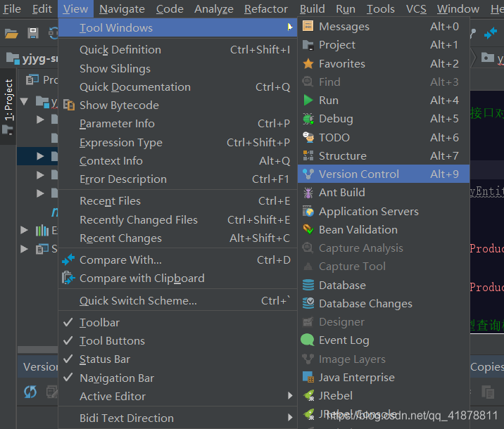This screenshot has height=429, width=504.
Task: Click the Java Enterprise icon
Action: click(308, 377)
